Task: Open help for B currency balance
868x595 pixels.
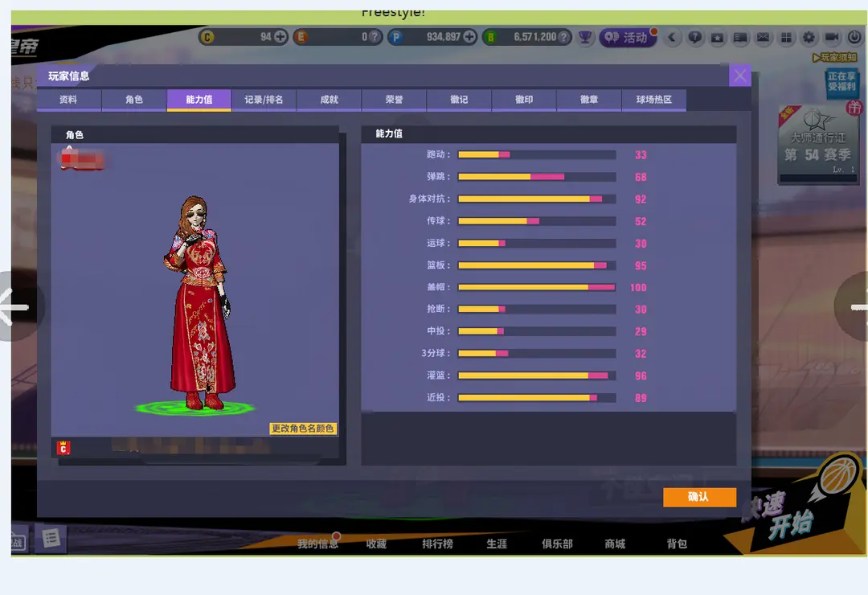Action: (x=563, y=37)
